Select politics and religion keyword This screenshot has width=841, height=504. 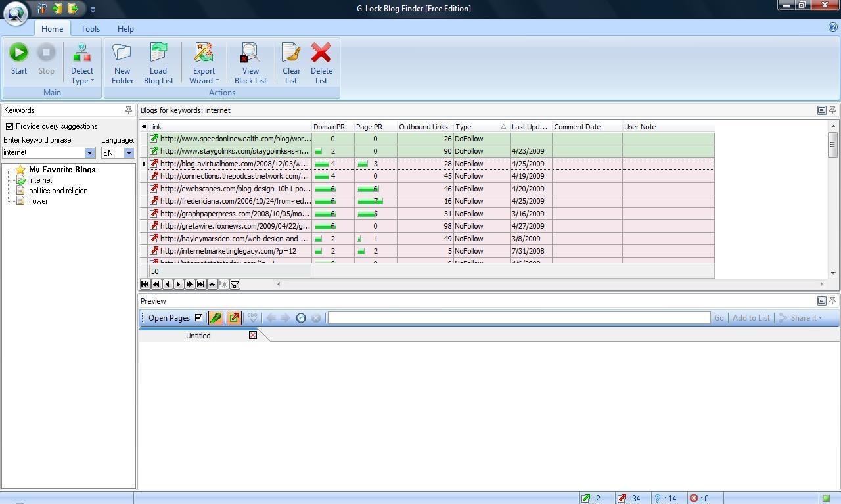pos(58,191)
